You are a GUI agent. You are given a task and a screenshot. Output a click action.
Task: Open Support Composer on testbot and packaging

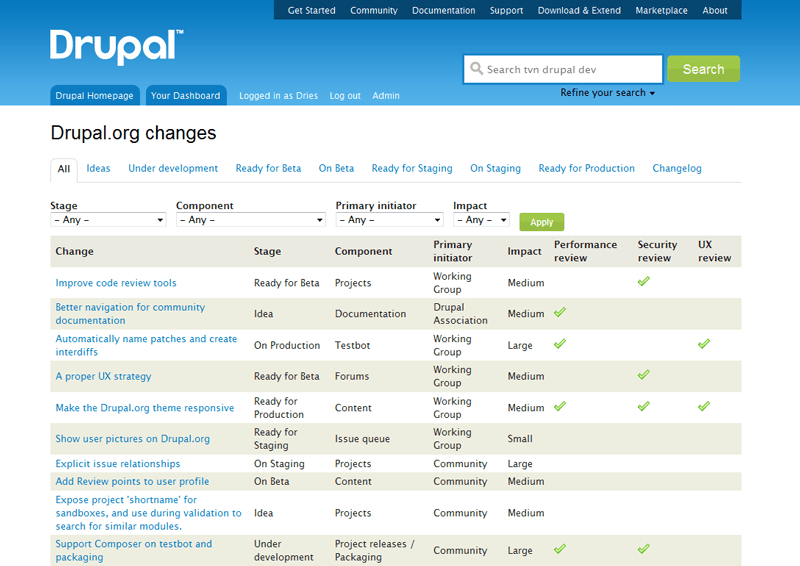click(x=134, y=551)
